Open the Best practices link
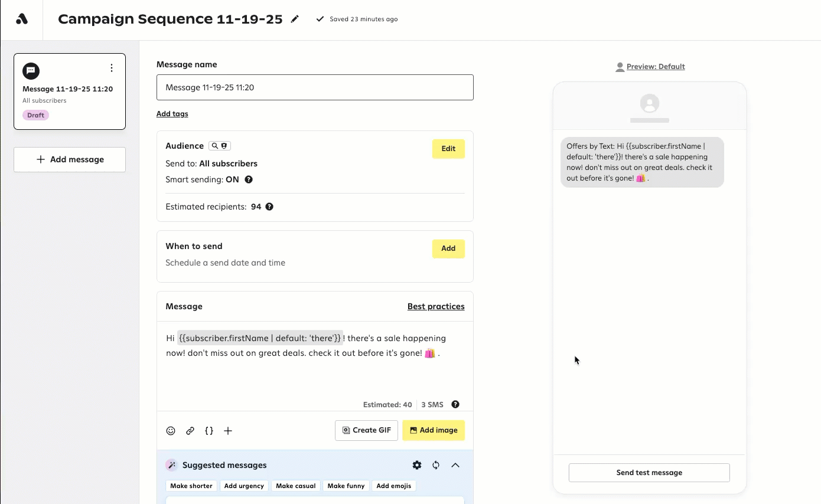Screen dimensions: 821x504 (436, 306)
